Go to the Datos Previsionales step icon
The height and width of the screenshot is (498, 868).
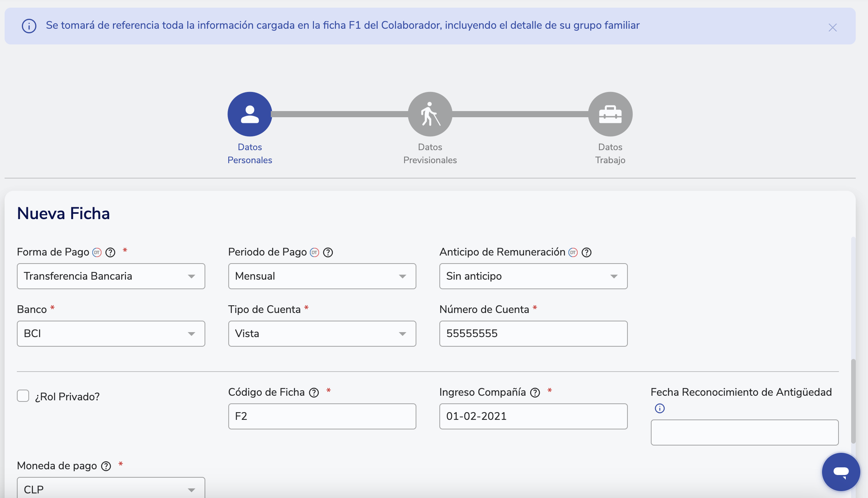pyautogui.click(x=430, y=114)
